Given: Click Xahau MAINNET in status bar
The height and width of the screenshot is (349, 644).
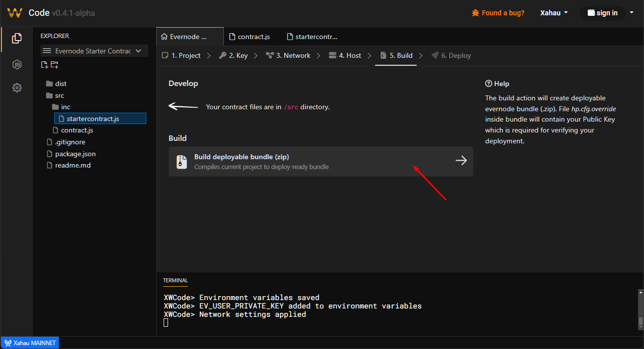Looking at the screenshot, I should (30, 343).
